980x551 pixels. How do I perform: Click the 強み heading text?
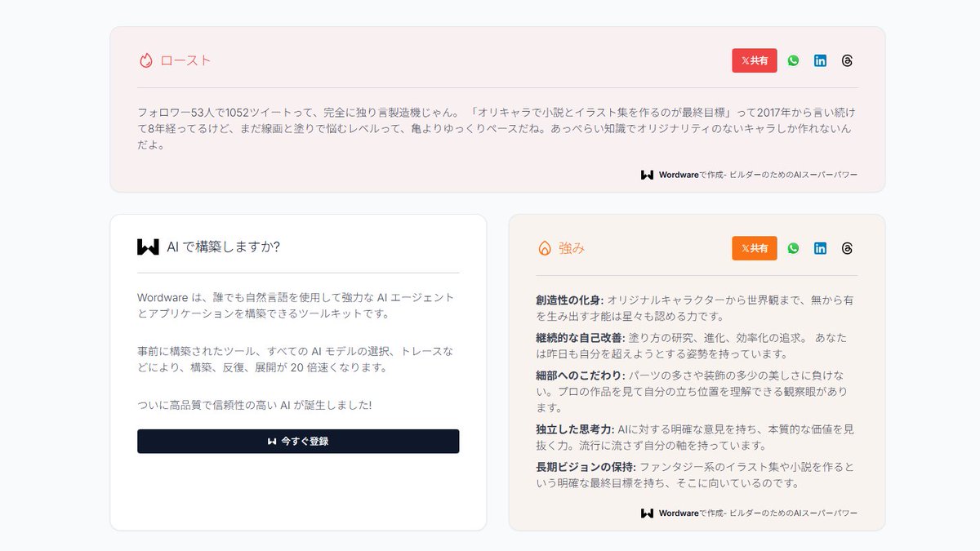tap(572, 248)
